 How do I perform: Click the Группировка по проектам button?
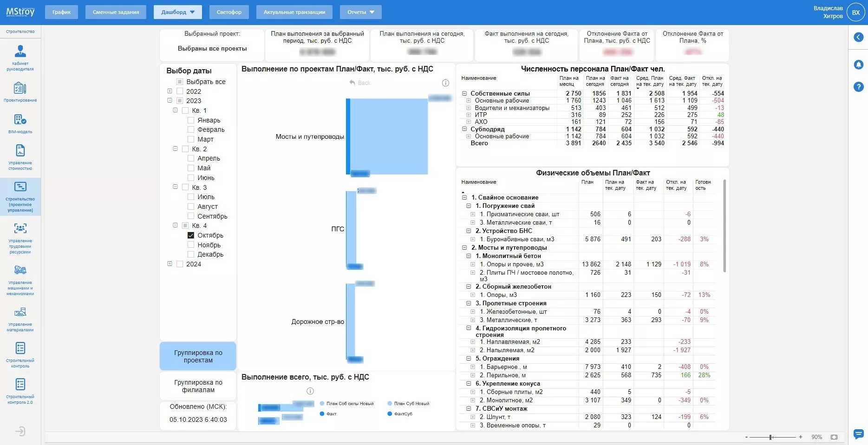tap(198, 356)
